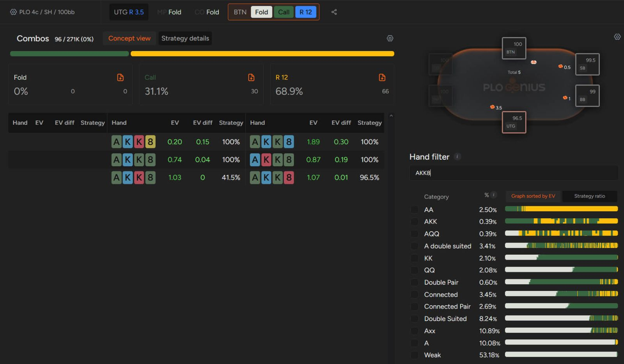Check the Double Pair category checkbox
This screenshot has height=364, width=624.
[414, 283]
